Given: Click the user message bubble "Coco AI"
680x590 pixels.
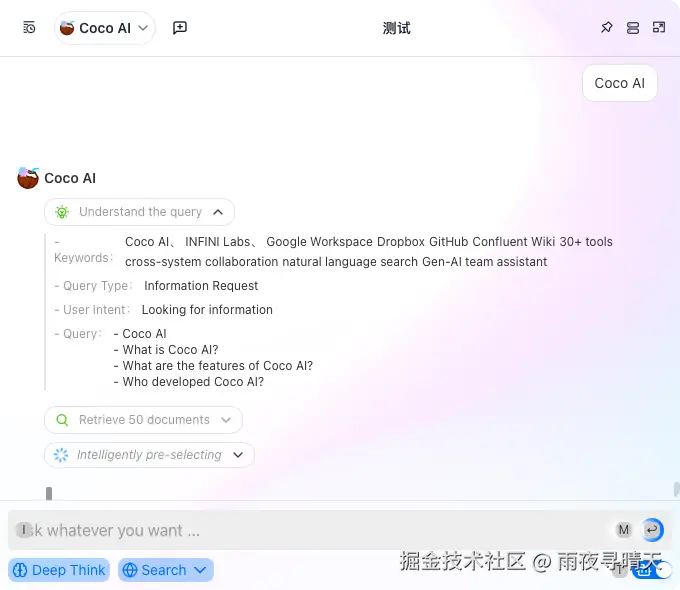Looking at the screenshot, I should click(x=619, y=83).
